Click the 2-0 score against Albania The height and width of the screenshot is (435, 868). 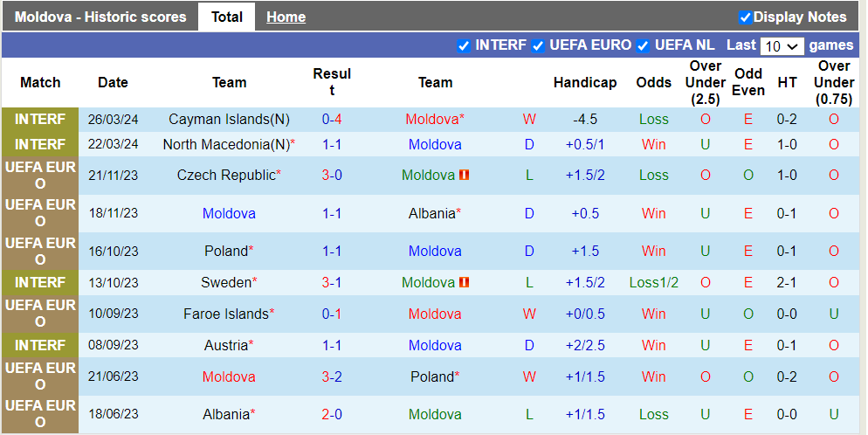tap(332, 414)
